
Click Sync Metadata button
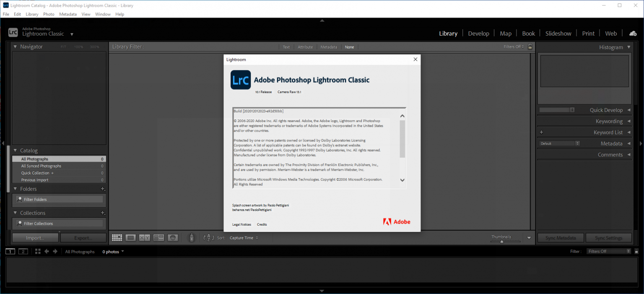pyautogui.click(x=561, y=238)
